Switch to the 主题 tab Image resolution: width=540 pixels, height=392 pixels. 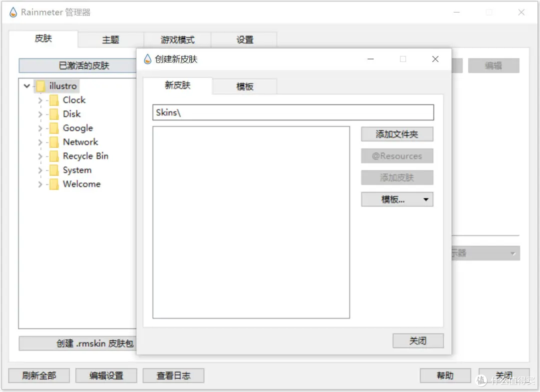click(x=111, y=39)
